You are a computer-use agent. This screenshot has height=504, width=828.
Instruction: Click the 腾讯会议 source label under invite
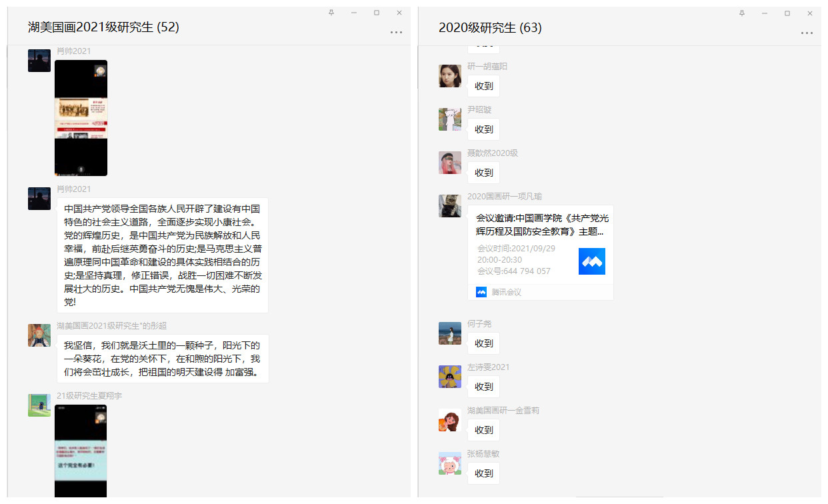click(x=506, y=292)
